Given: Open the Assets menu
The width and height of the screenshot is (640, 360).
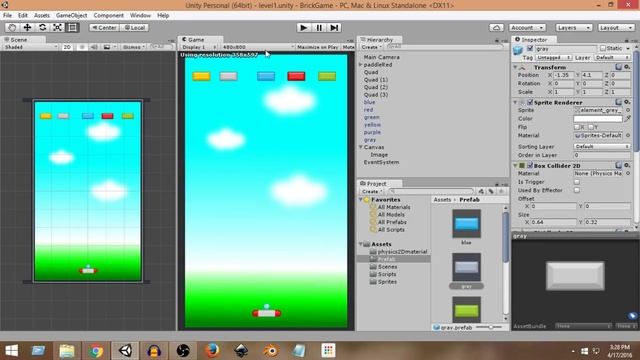Looking at the screenshot, I should 42,15.
